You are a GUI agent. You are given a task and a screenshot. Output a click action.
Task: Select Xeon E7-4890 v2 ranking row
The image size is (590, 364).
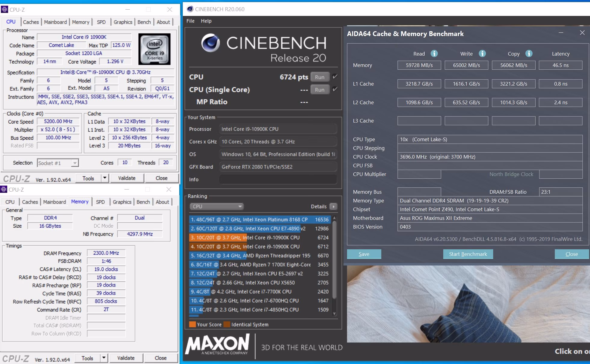tap(260, 229)
